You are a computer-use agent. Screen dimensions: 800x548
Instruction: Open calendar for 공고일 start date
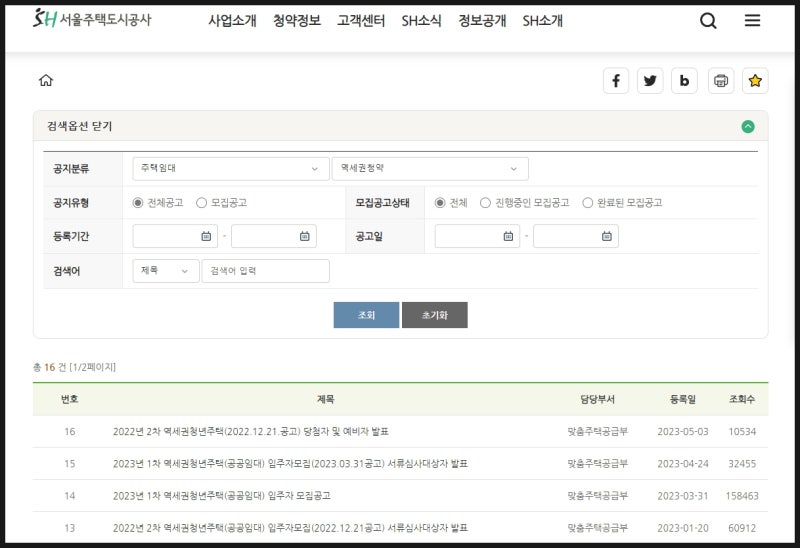pos(508,236)
